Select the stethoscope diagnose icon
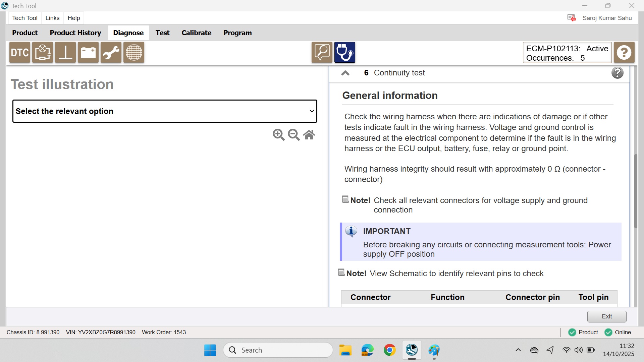This screenshot has height=362, width=644. pos(344,53)
